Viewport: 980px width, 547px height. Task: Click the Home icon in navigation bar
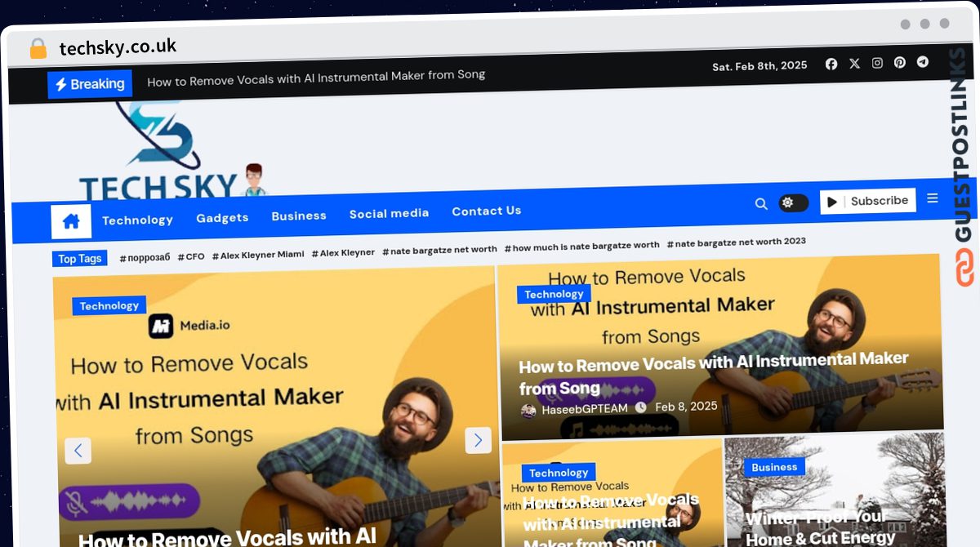click(x=71, y=221)
